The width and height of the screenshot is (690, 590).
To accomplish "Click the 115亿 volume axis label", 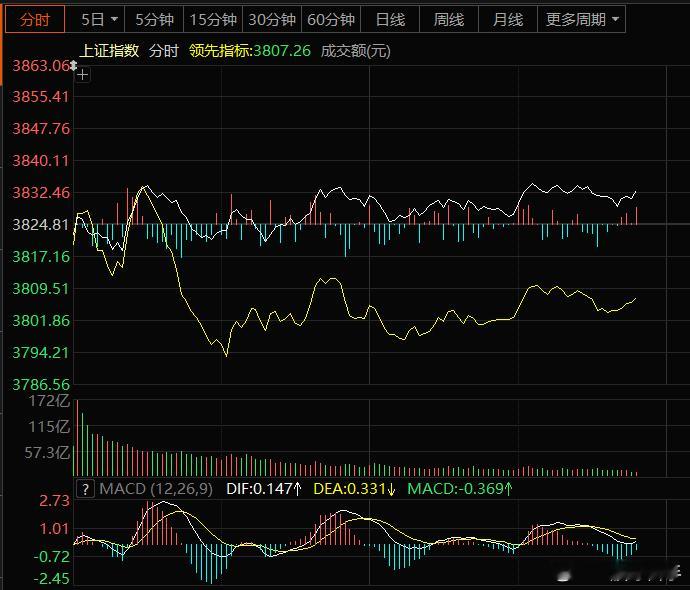I will point(49,426).
